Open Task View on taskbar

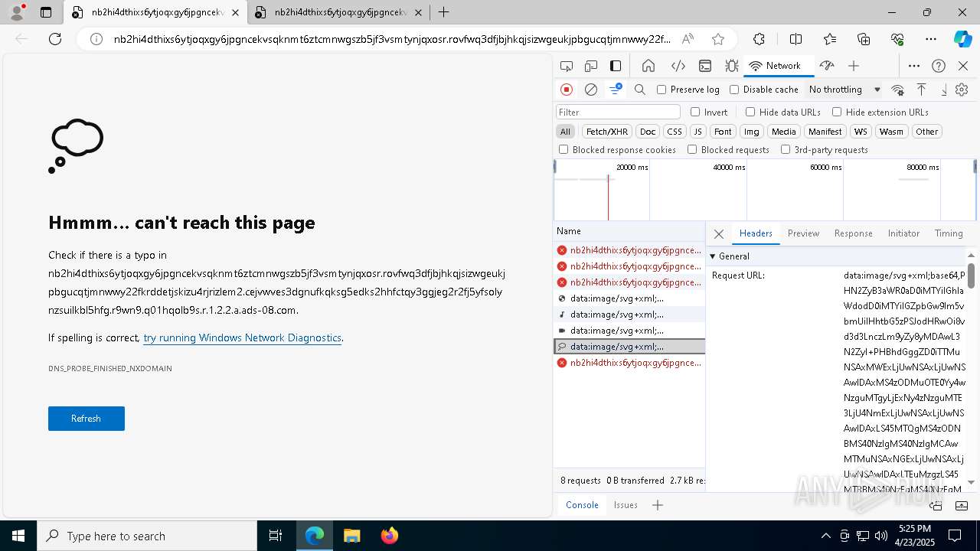[276, 536]
